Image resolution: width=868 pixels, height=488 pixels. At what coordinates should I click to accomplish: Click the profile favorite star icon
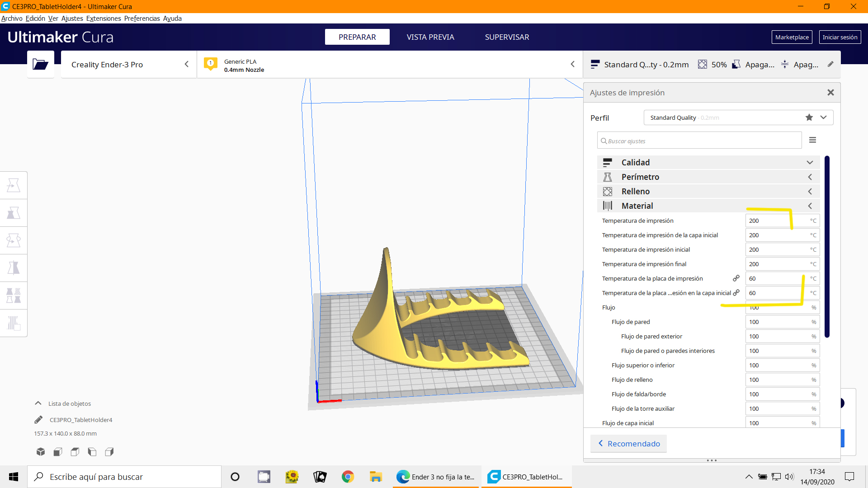(x=809, y=117)
